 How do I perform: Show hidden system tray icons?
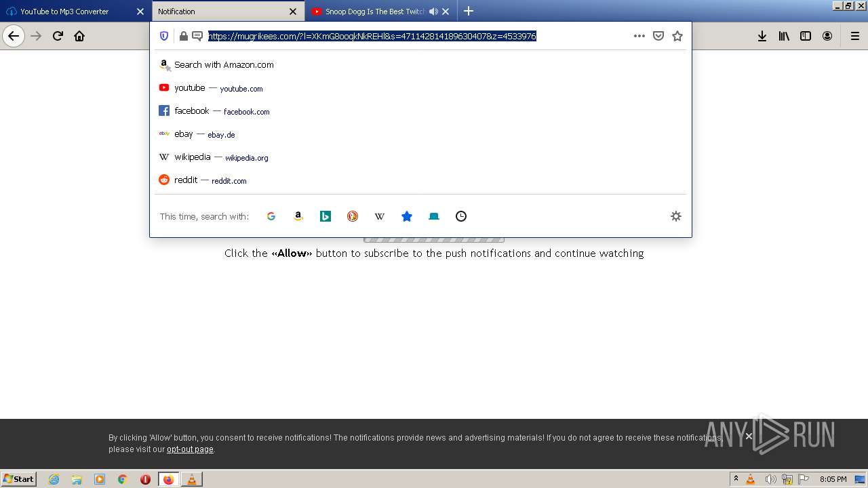click(736, 479)
